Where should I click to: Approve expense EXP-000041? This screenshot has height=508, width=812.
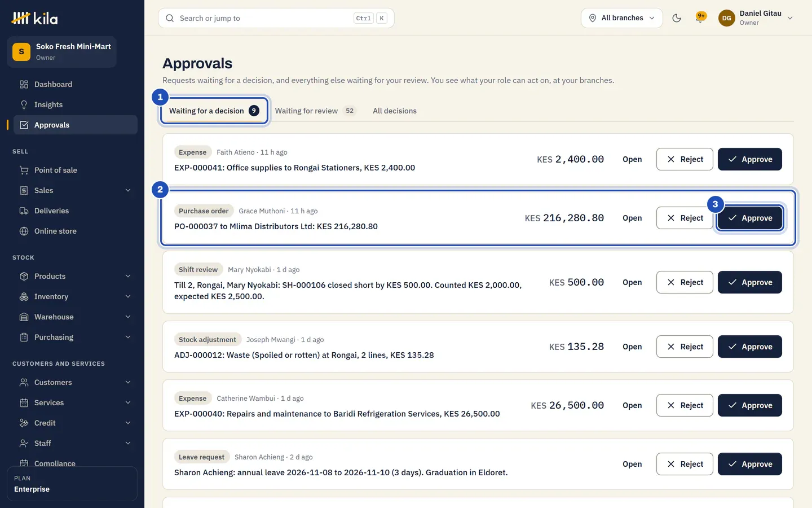click(x=750, y=159)
